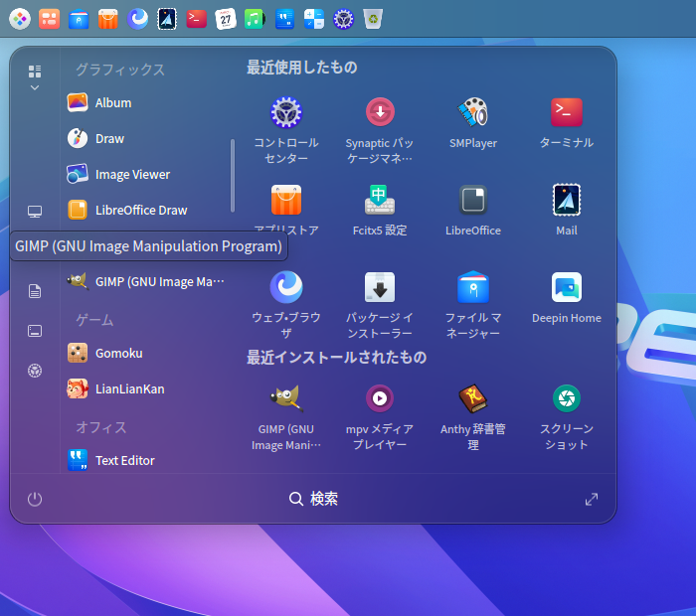Image resolution: width=696 pixels, height=616 pixels.
Task: Launch Synaptic package manager
Action: 380,129
